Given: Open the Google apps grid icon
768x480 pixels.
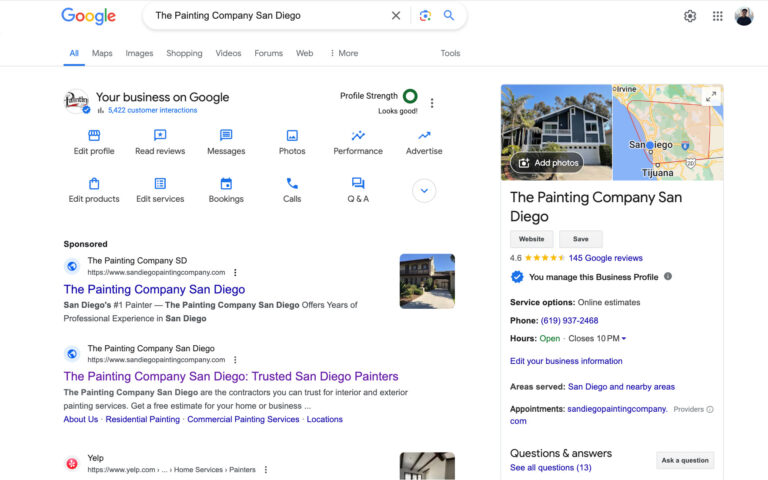Looking at the screenshot, I should [717, 16].
